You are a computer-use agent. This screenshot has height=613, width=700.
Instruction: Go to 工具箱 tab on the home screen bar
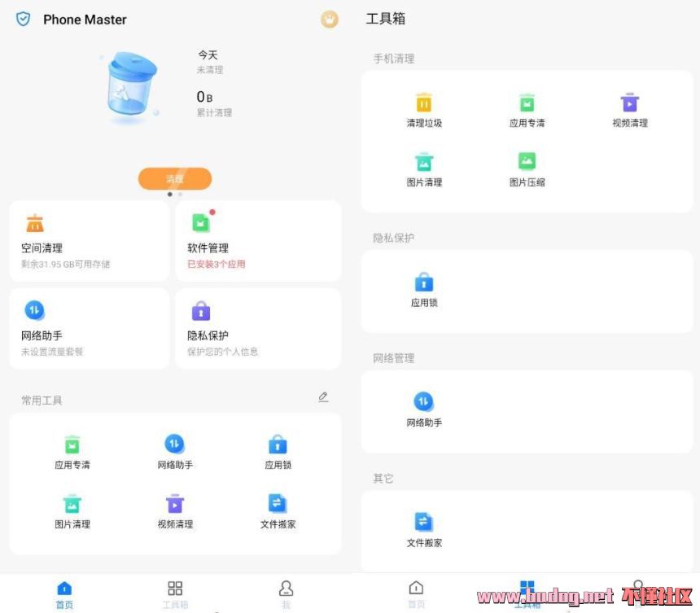pos(175,593)
